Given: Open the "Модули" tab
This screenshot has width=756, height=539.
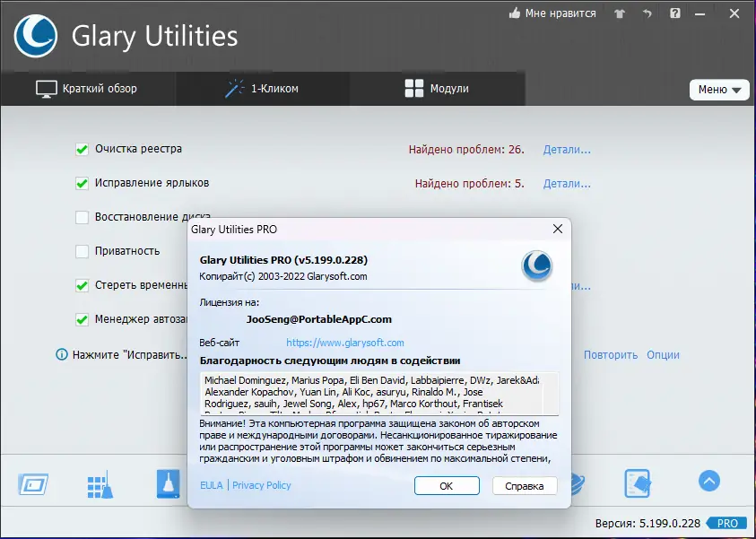Looking at the screenshot, I should (437, 89).
